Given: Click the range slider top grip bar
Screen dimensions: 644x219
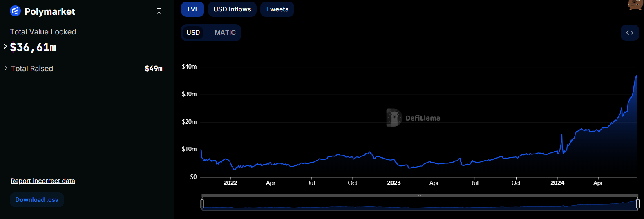Looking at the screenshot, I should [420, 196].
